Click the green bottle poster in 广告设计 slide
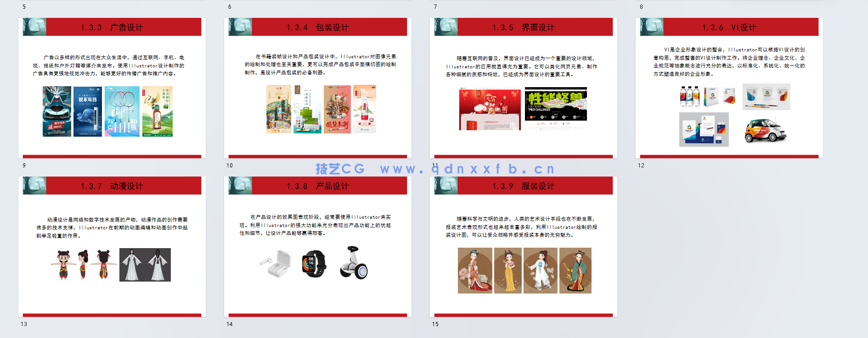The width and height of the screenshot is (868, 338). (x=158, y=111)
